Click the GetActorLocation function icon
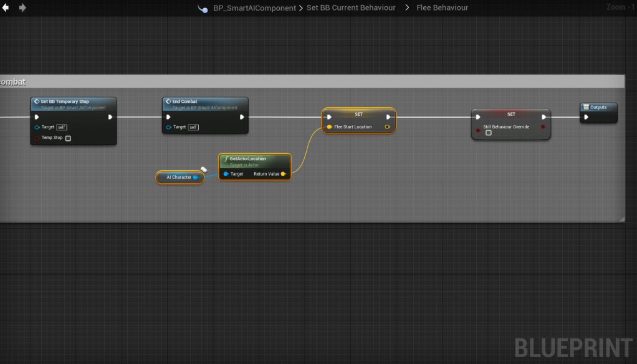The width and height of the screenshot is (637, 364). pos(226,159)
